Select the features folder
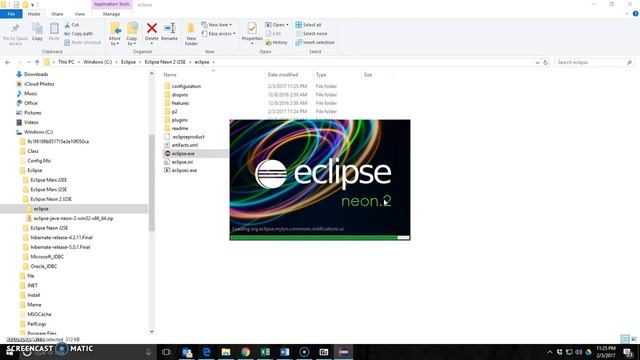This screenshot has height=360, width=640. (x=180, y=103)
